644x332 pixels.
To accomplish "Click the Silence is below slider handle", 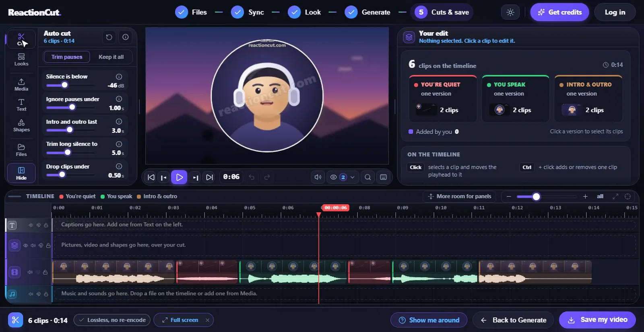I will pos(64,85).
